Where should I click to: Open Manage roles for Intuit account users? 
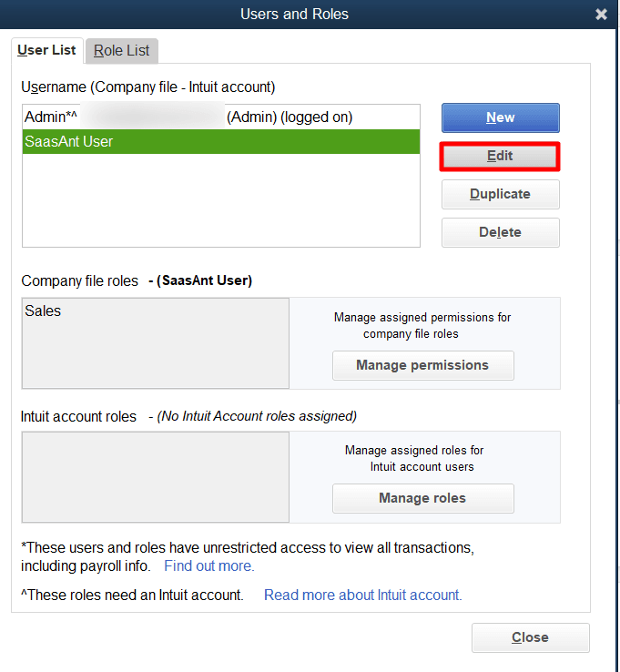pyautogui.click(x=423, y=498)
